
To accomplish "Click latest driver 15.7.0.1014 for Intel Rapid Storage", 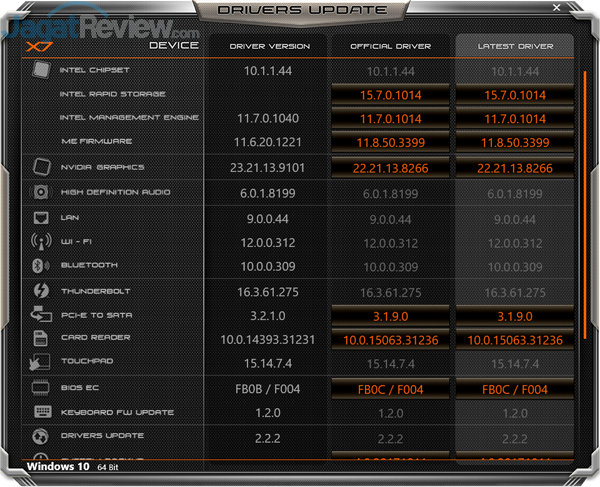I will 514,95.
